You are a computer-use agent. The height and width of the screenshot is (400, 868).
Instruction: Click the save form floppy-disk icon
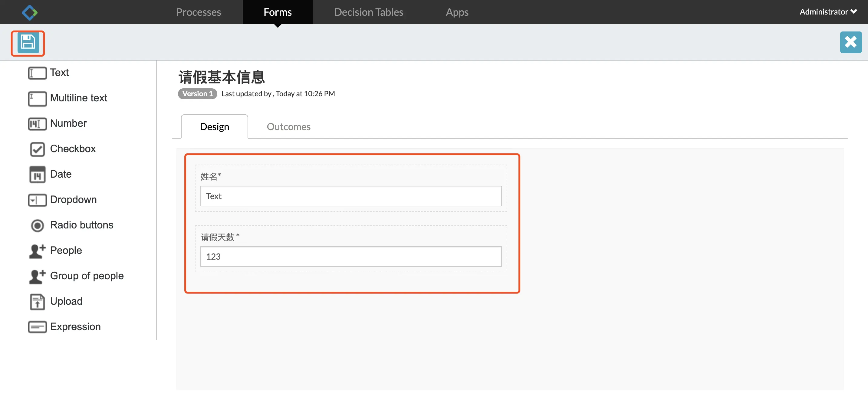point(28,43)
